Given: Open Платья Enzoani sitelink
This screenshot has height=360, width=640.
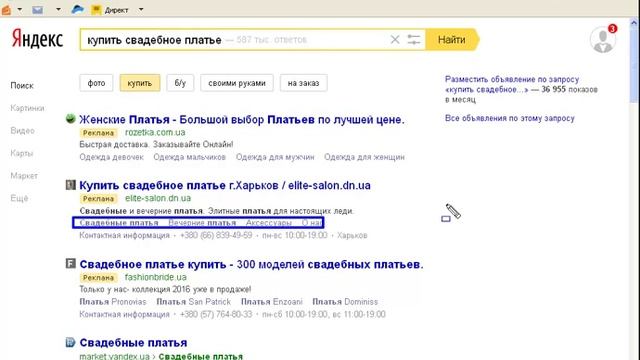Looking at the screenshot, I should click(x=271, y=302).
